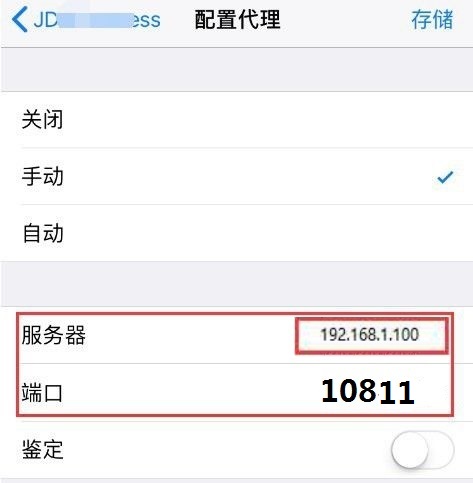The image size is (473, 483).
Task: Focus the port field showing 10811
Action: coord(368,392)
